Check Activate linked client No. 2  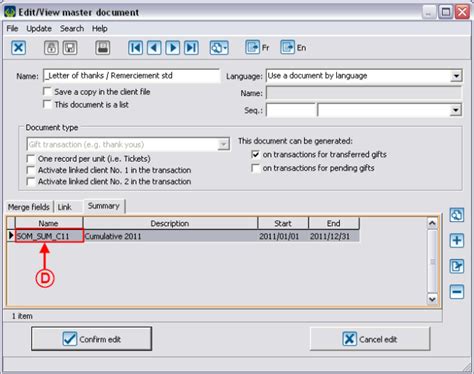pyautogui.click(x=31, y=181)
